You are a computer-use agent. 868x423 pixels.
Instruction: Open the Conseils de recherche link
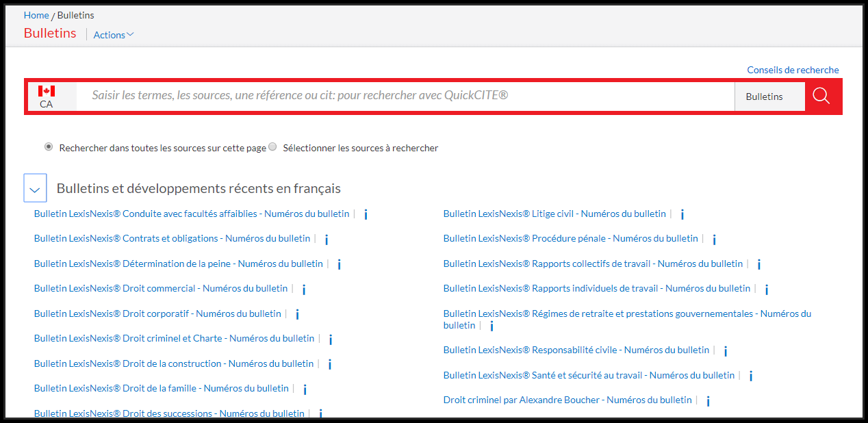[793, 70]
